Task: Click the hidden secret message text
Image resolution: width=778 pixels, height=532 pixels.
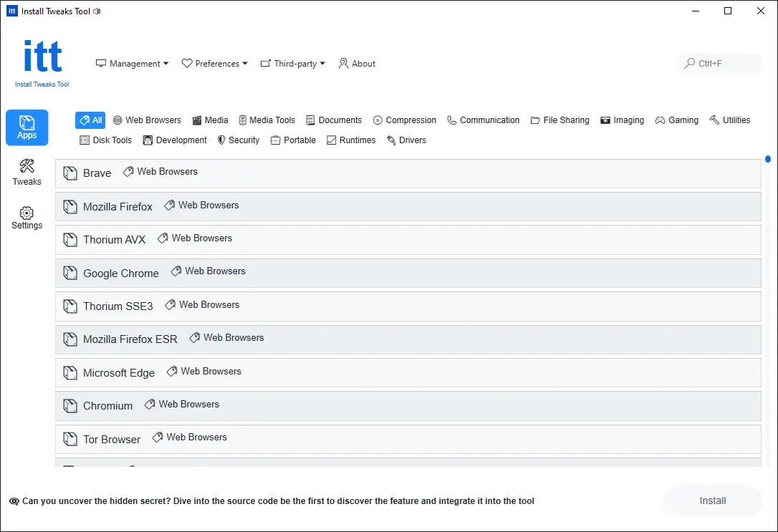Action: 279,501
